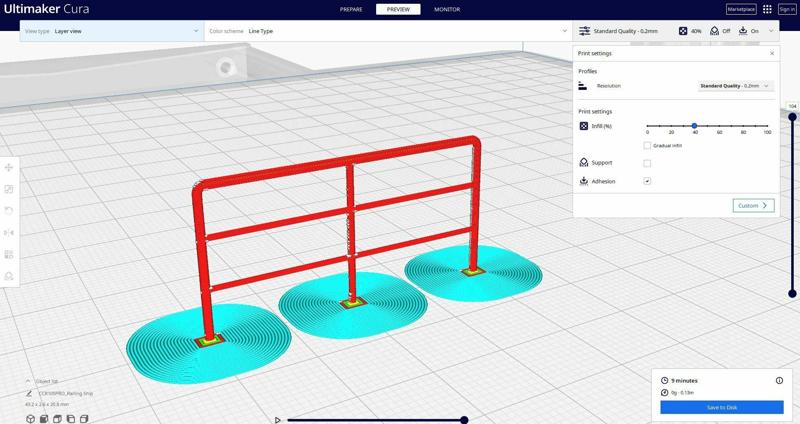800x424 pixels.
Task: Enable the Gradual infill checkbox
Action: [647, 145]
